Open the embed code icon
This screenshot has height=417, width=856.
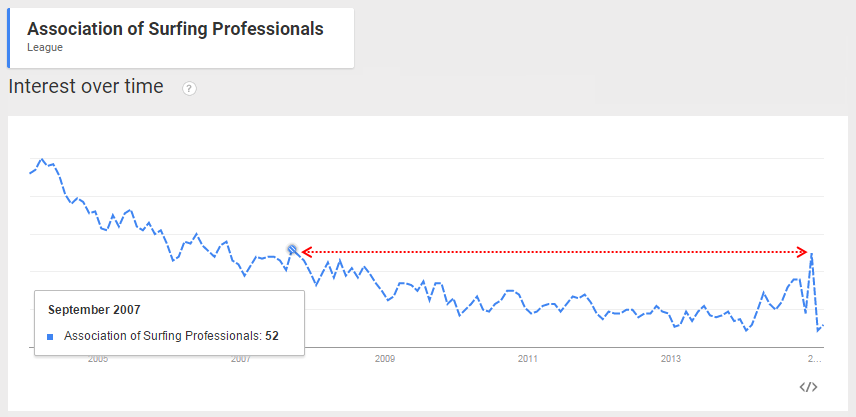pyautogui.click(x=809, y=387)
